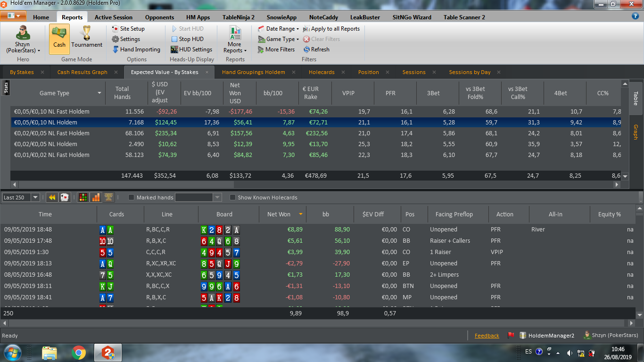This screenshot has width=644, height=362.
Task: Close the Holecards tab
Action: pos(343,72)
